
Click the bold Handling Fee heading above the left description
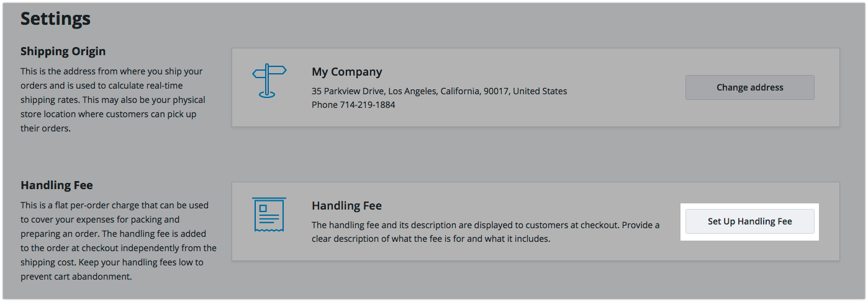click(x=57, y=185)
